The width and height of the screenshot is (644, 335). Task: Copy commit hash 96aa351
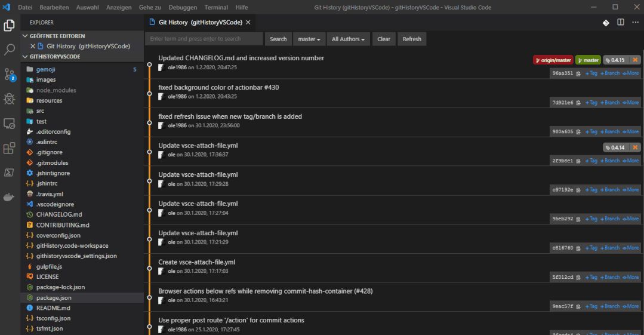pos(578,73)
